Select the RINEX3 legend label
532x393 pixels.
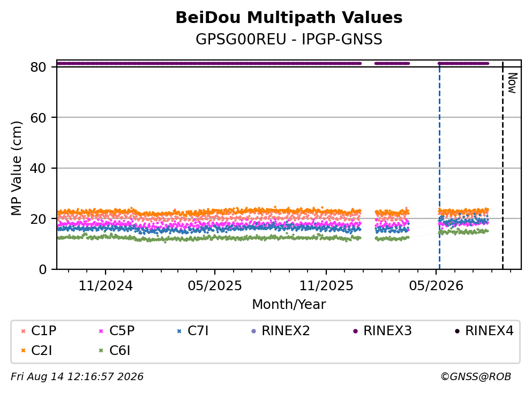pos(387,331)
